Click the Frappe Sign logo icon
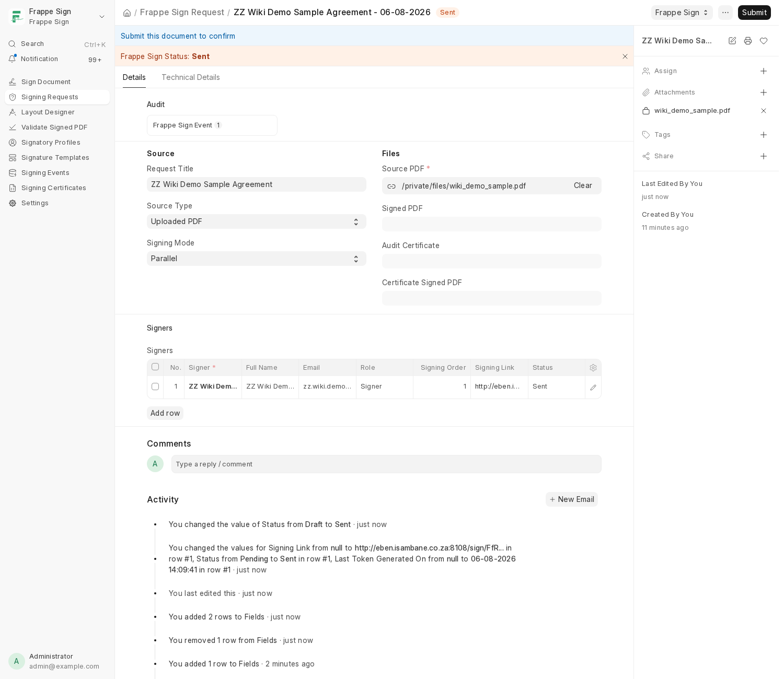Viewport: 784px width, 679px height. coord(17,17)
